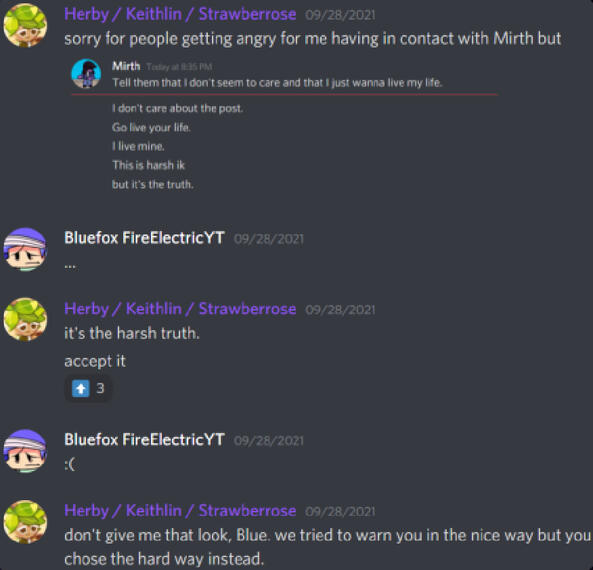Click Bluefox FireElectricYT name above ":("
593x570 pixels.
click(x=144, y=440)
